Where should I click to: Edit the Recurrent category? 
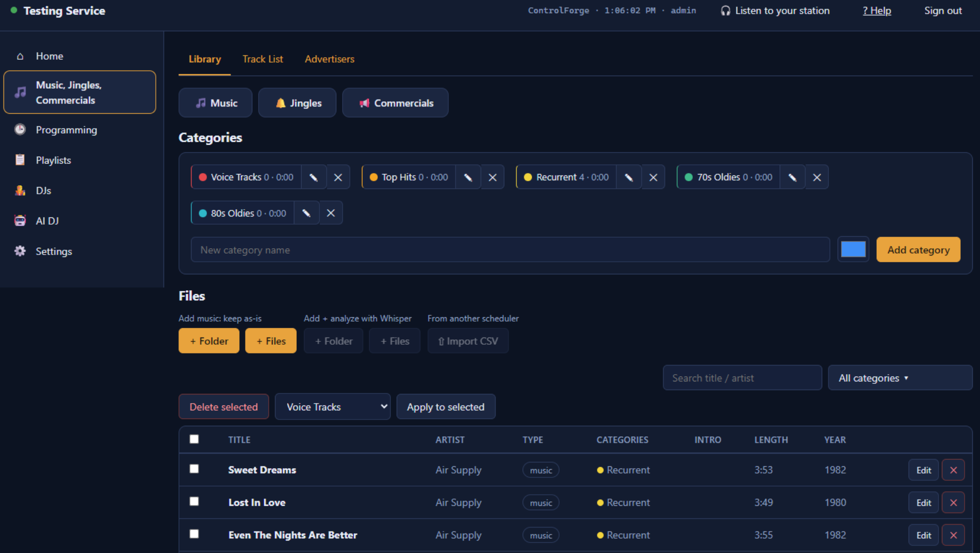[x=629, y=177]
